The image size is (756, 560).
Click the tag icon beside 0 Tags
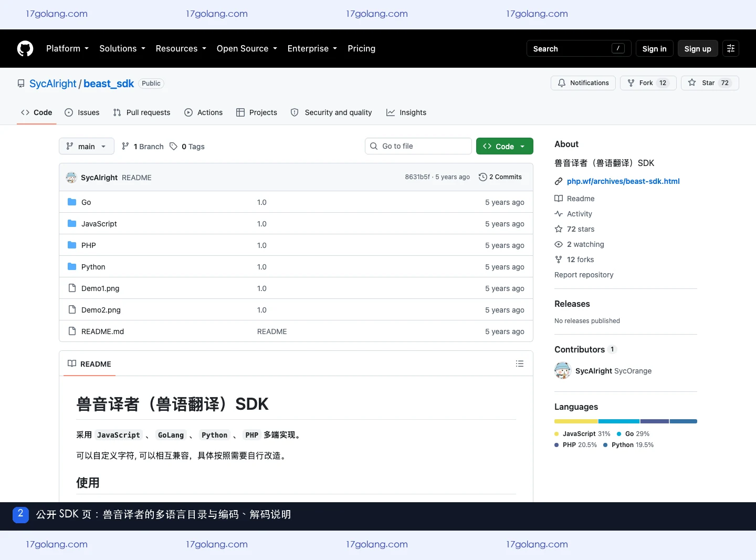coord(173,147)
